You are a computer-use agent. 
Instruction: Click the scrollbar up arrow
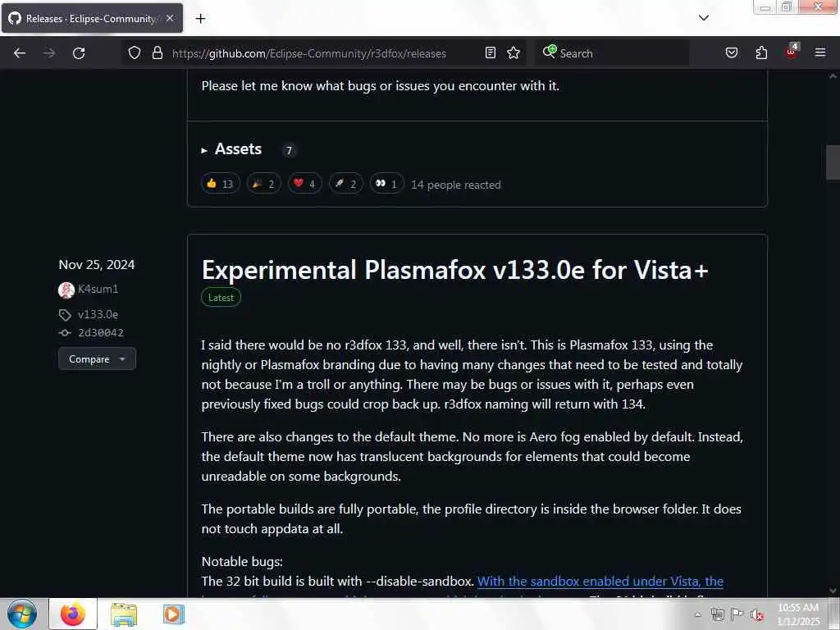[833, 76]
